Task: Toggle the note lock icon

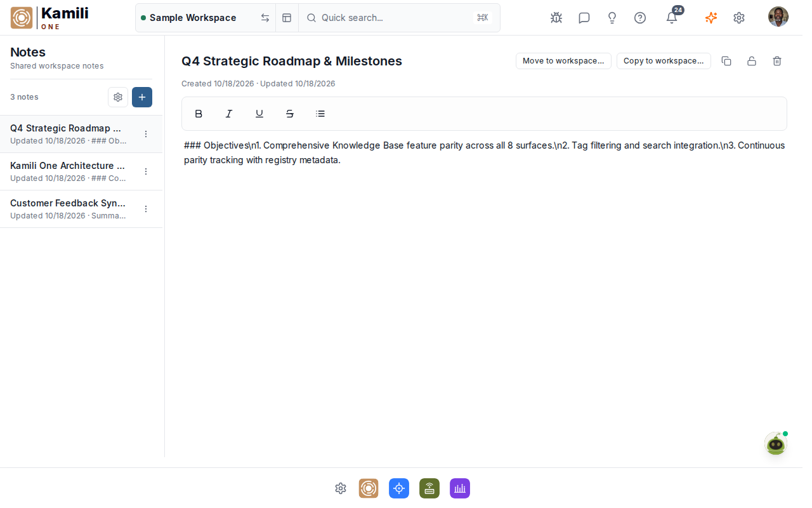Action: (752, 61)
